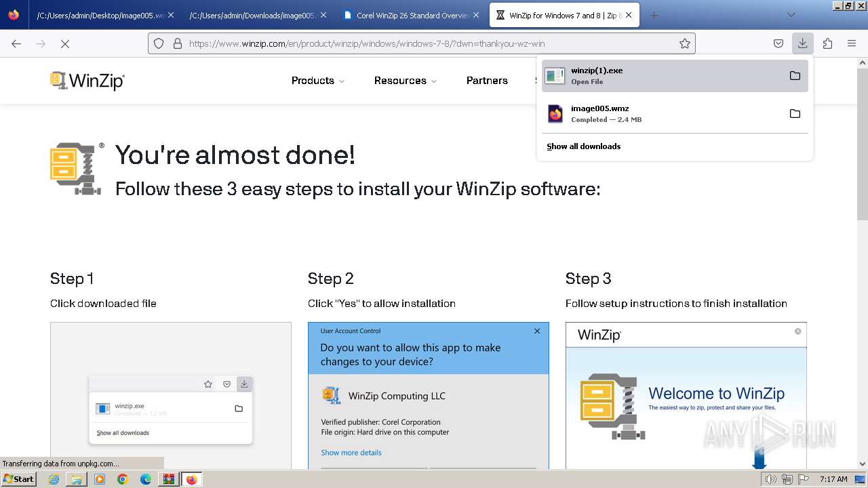Toggle the Firefox downloads panel button
Screen dimensions: 868x488
pyautogui.click(x=802, y=43)
